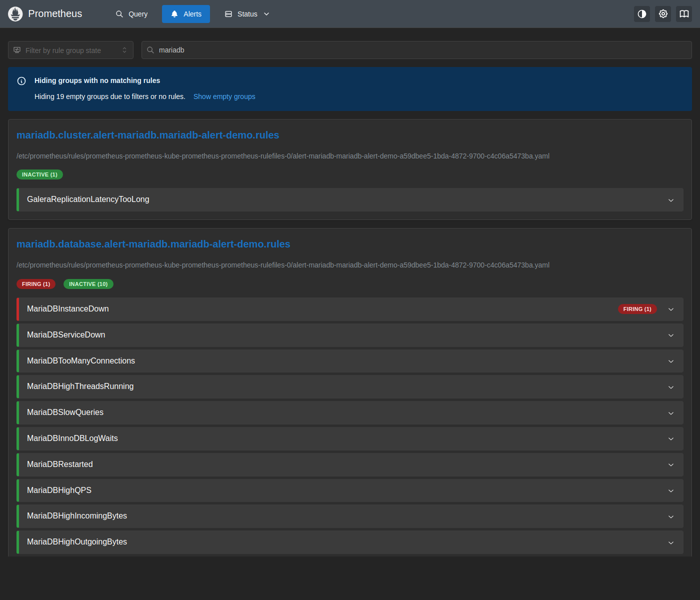Click the GaleraReplicationLatencyTooLong rule name
Image resolution: width=700 pixels, height=600 pixels.
tap(88, 199)
